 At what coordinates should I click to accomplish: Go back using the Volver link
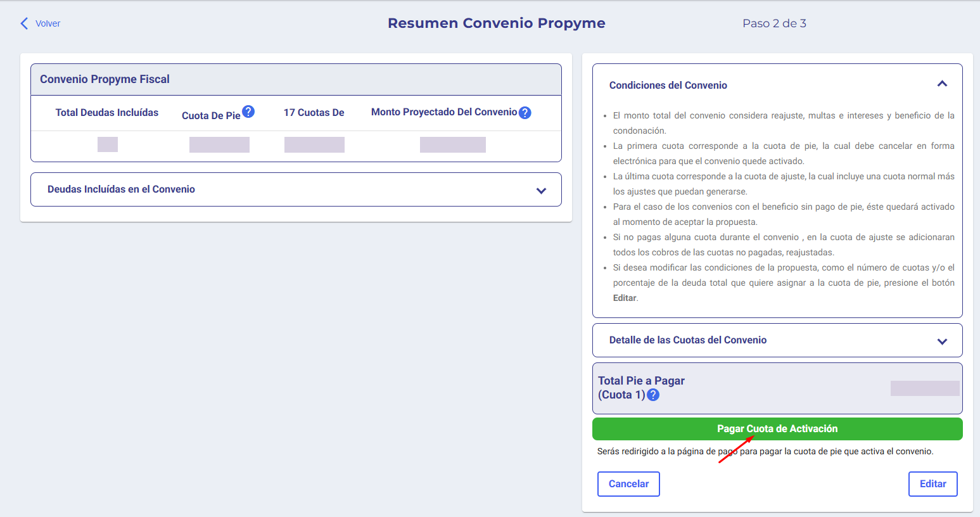click(x=48, y=23)
